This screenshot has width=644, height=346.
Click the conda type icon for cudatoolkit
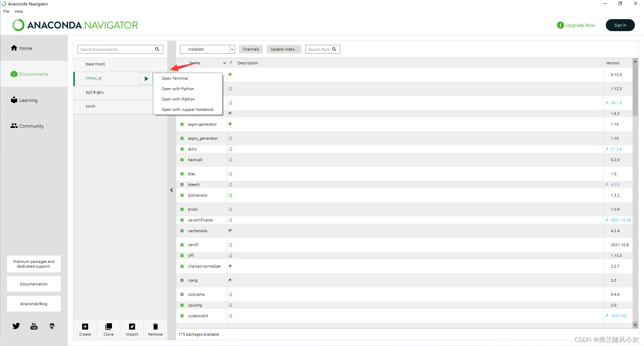click(x=230, y=316)
